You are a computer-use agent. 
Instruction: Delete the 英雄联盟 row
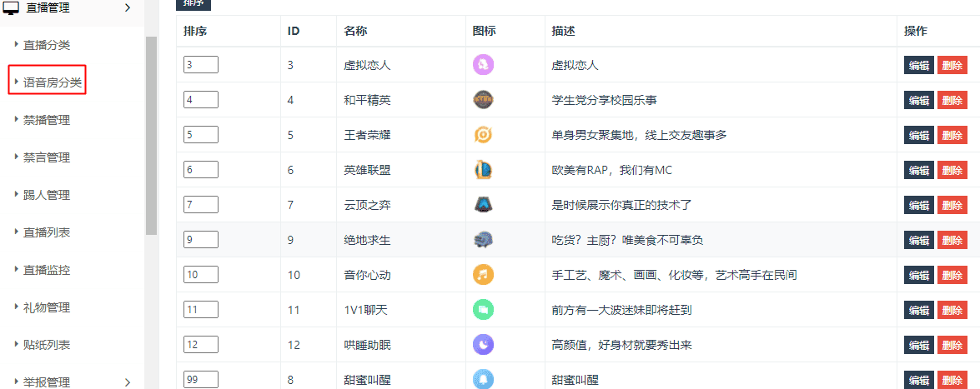tap(951, 171)
